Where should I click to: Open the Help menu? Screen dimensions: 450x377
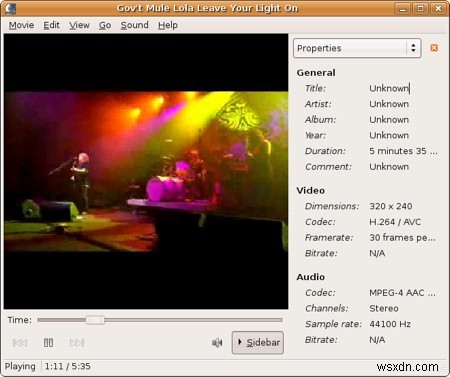click(168, 25)
